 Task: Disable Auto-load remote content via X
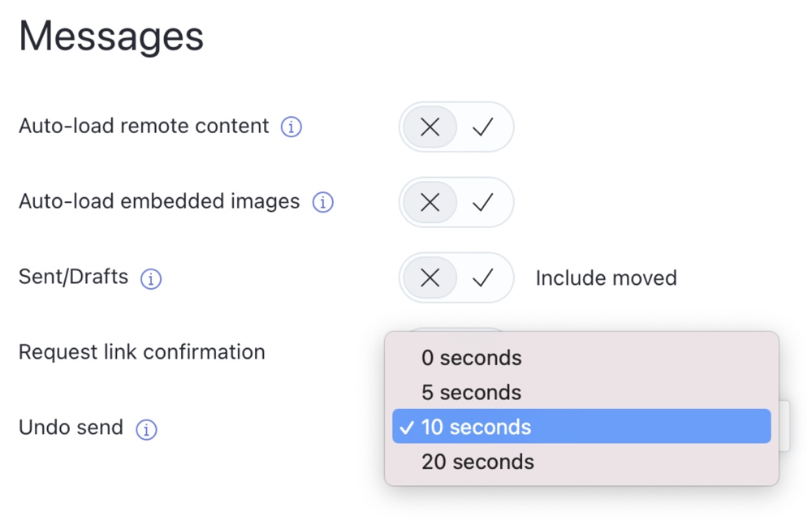coord(430,127)
